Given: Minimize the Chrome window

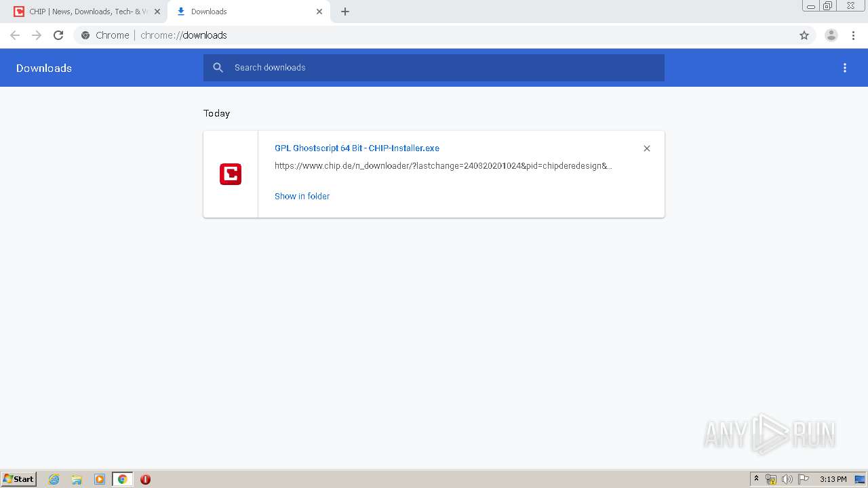Looking at the screenshot, I should pos(811,6).
